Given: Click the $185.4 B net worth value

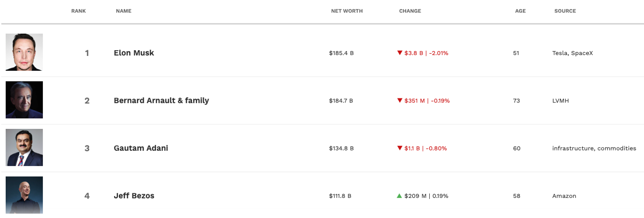Looking at the screenshot, I should (x=341, y=53).
